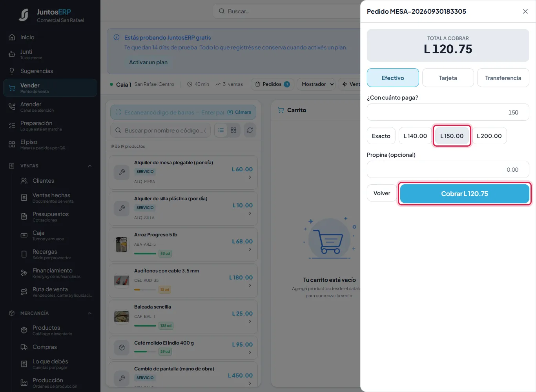Screen dimensions: 536x392
Task: Switch to grid view of products
Action: (x=233, y=130)
